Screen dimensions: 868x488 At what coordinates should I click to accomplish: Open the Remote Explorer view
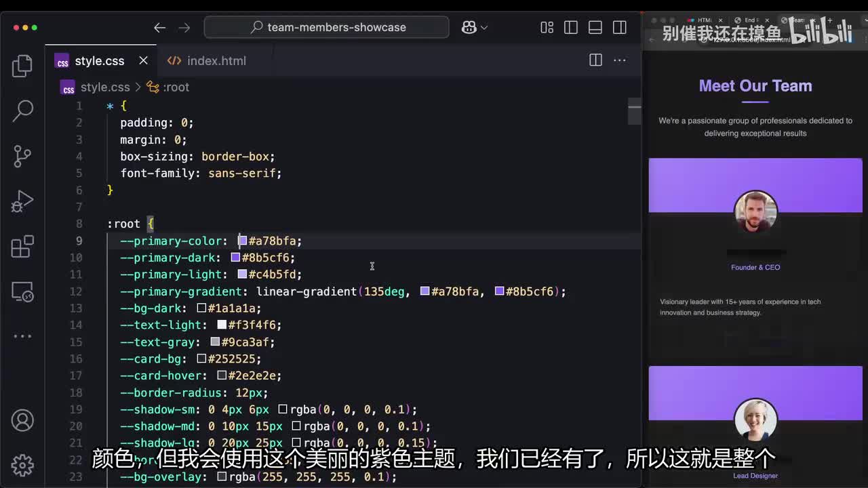tap(22, 291)
